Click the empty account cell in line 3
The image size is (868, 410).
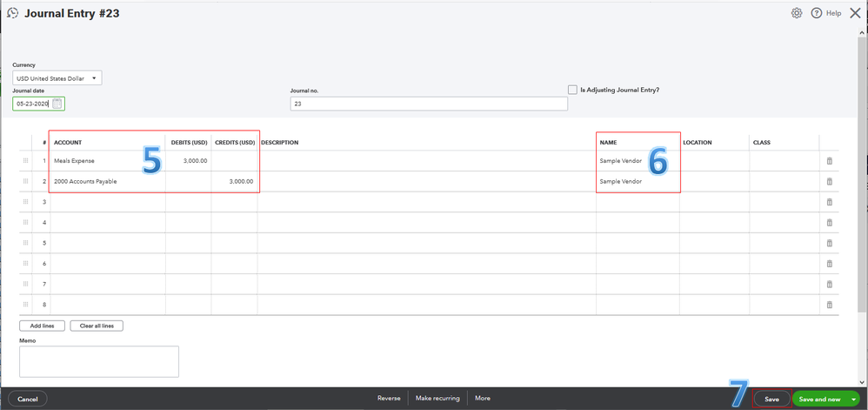[x=107, y=202]
